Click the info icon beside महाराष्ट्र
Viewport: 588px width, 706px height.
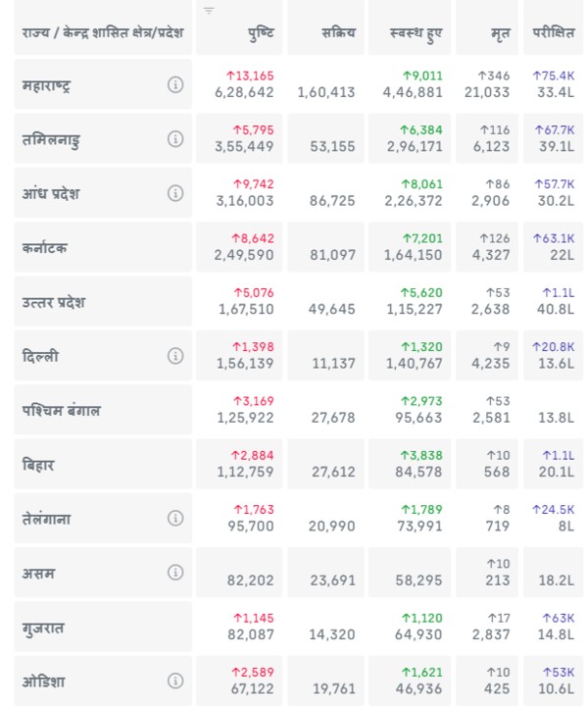point(175,84)
